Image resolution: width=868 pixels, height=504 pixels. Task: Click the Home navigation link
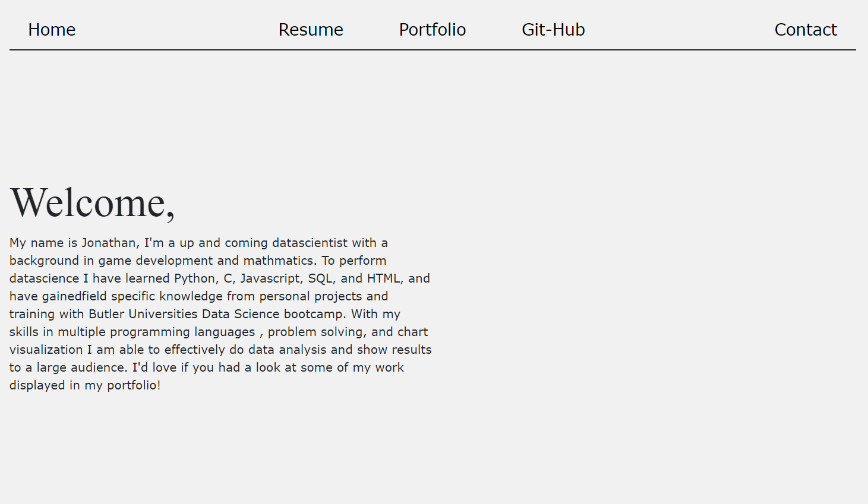pos(52,30)
